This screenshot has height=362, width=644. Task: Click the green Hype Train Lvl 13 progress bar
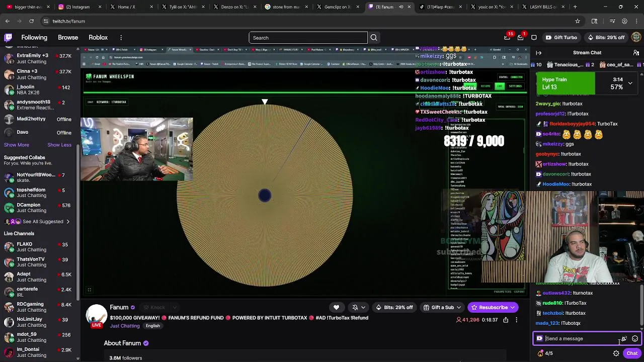566,83
